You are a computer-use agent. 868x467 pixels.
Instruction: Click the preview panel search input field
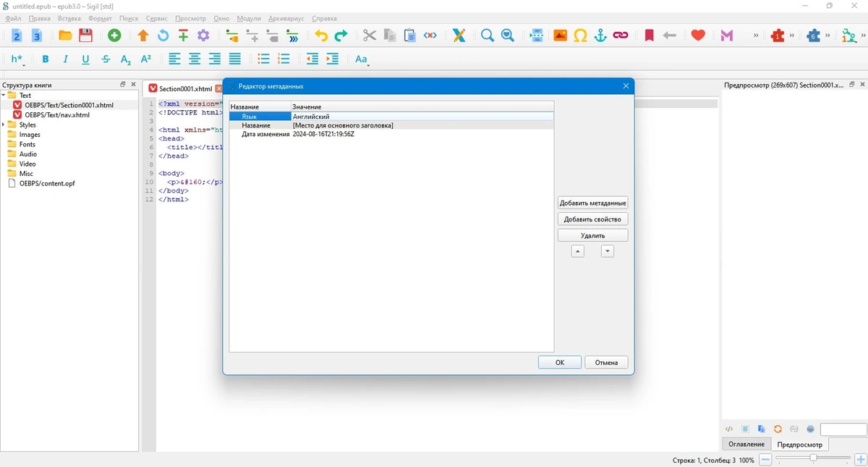[843, 429]
